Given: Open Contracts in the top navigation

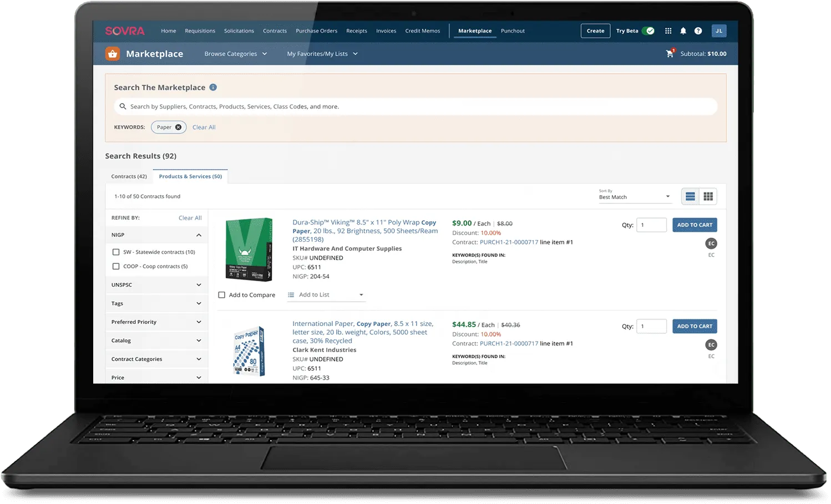Looking at the screenshot, I should [275, 31].
